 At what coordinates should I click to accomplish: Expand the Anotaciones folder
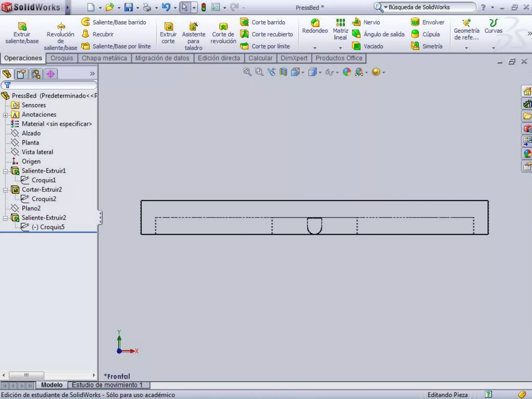(5, 115)
